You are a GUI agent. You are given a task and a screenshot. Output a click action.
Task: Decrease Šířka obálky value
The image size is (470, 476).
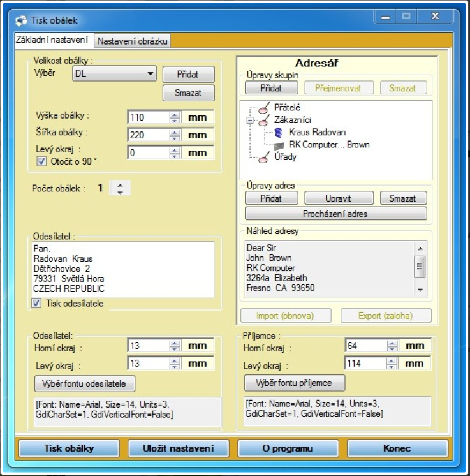175,138
